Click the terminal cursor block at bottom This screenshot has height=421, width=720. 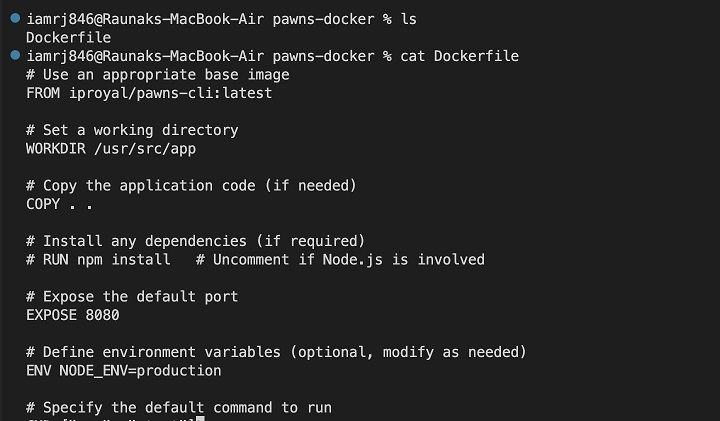click(200, 419)
